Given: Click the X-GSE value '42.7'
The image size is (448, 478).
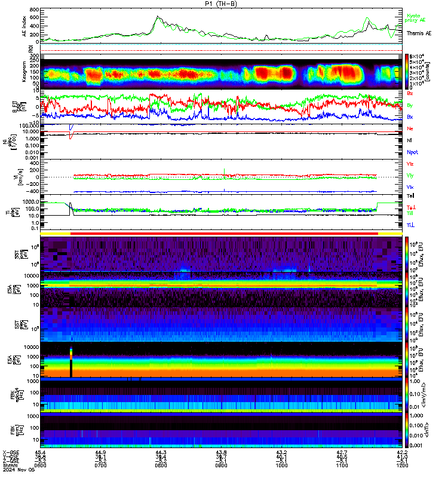Looking at the screenshot, I should click(342, 452).
